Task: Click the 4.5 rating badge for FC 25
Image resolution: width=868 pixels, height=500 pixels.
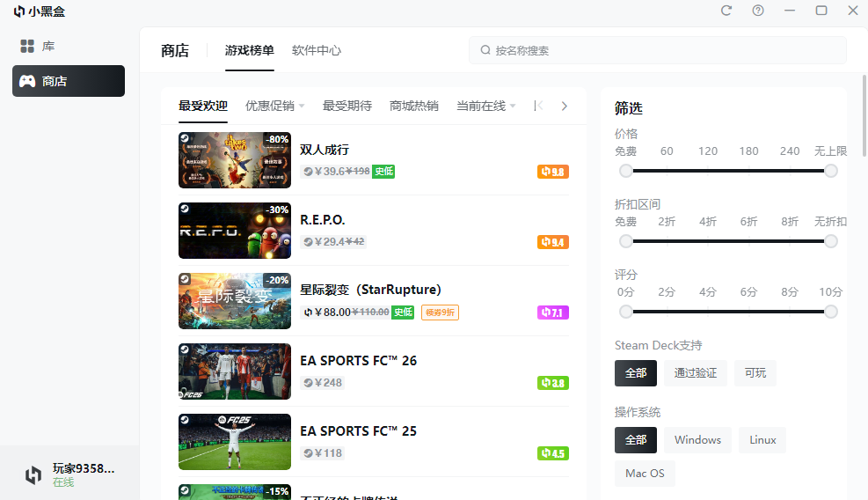Action: coord(553,453)
